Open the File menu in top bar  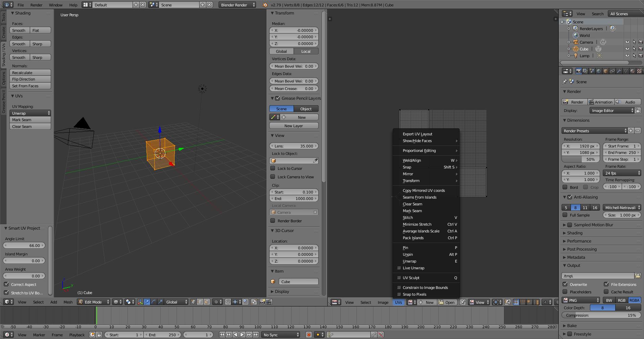pos(21,5)
